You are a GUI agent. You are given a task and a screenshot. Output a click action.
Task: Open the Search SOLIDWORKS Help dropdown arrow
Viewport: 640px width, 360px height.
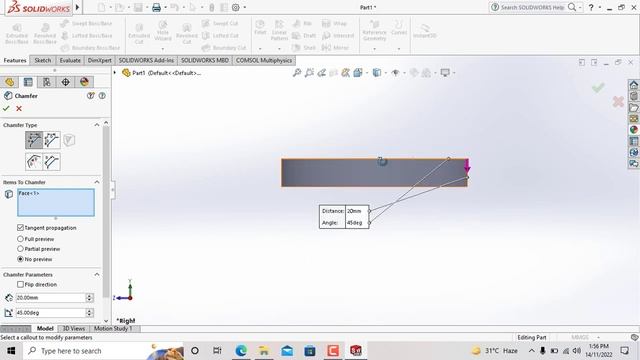coord(580,7)
